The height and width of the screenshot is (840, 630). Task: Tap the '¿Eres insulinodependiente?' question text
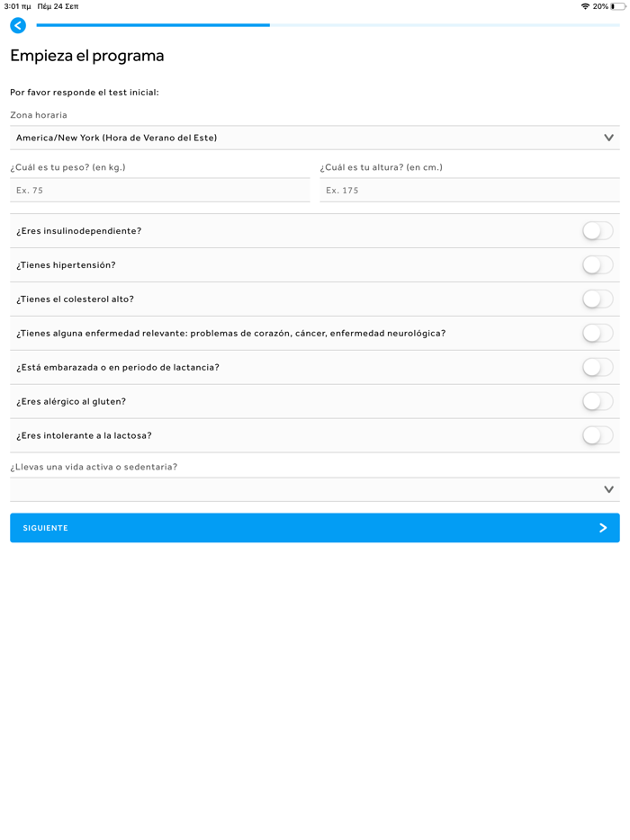[79, 231]
